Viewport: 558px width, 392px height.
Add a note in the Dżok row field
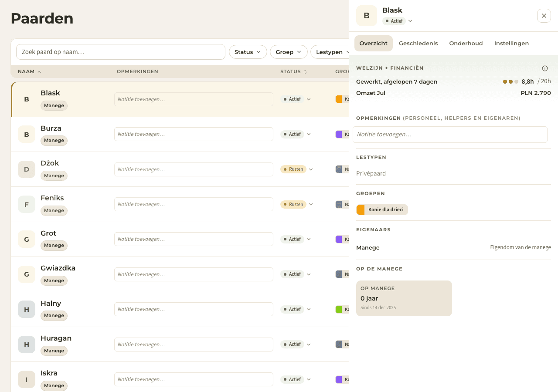point(194,169)
